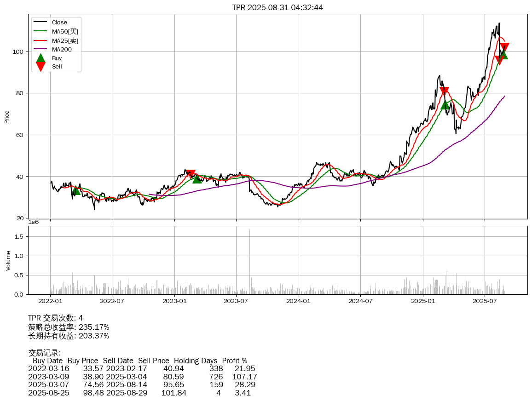Click the tallest volume spike bar in 2023
Viewport: 532px width, 401px height.
click(x=250, y=261)
